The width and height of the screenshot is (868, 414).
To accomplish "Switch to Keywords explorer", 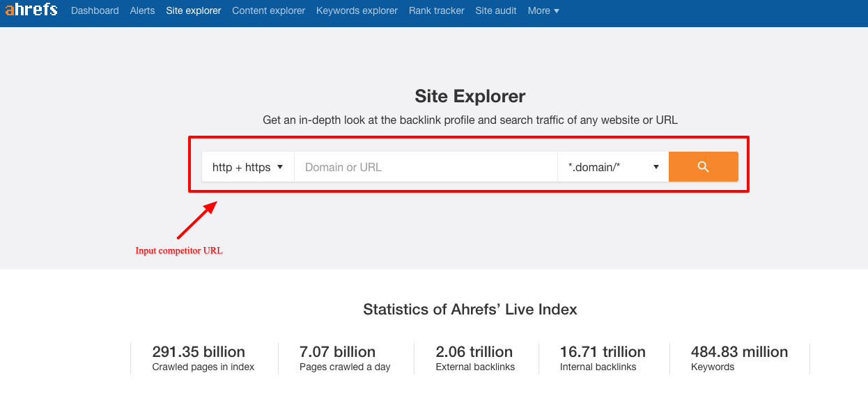I will click(x=357, y=10).
